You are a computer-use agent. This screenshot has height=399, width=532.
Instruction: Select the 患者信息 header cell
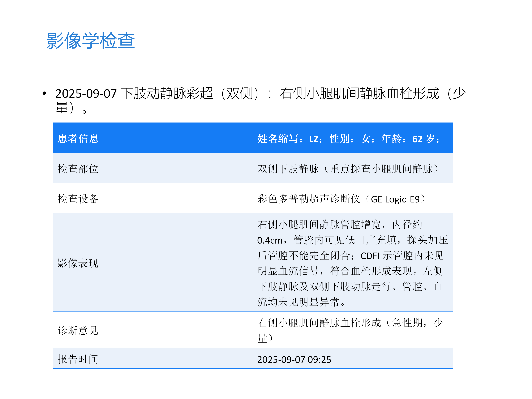pos(78,139)
